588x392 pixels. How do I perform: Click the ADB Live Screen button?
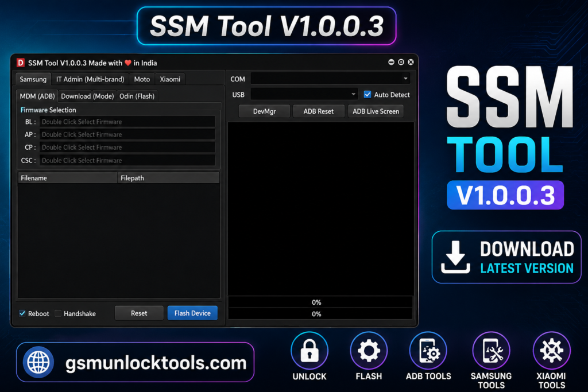376,111
